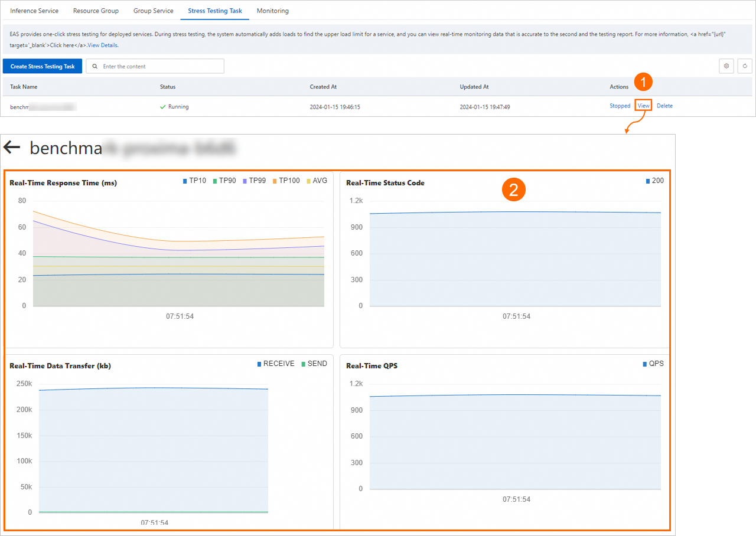Viewport: 756px width, 536px height.
Task: Click Create Stress Testing Task button
Action: 43,66
